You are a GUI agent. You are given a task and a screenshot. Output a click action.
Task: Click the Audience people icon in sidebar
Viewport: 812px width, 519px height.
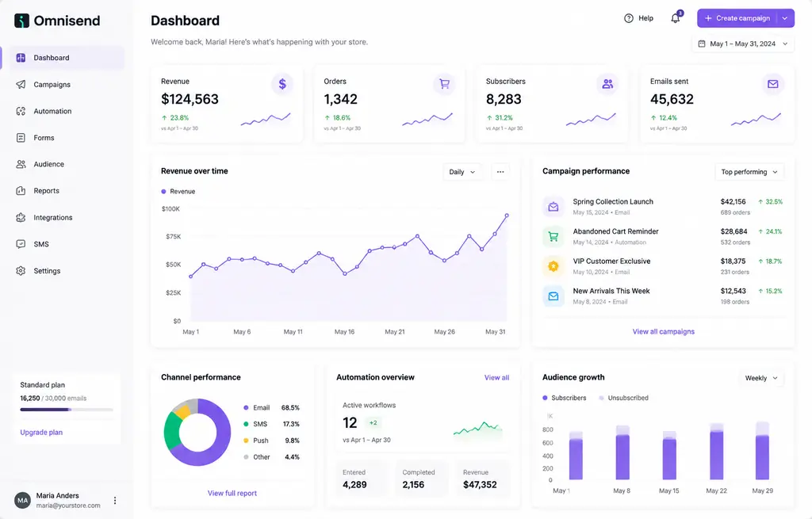[21, 164]
